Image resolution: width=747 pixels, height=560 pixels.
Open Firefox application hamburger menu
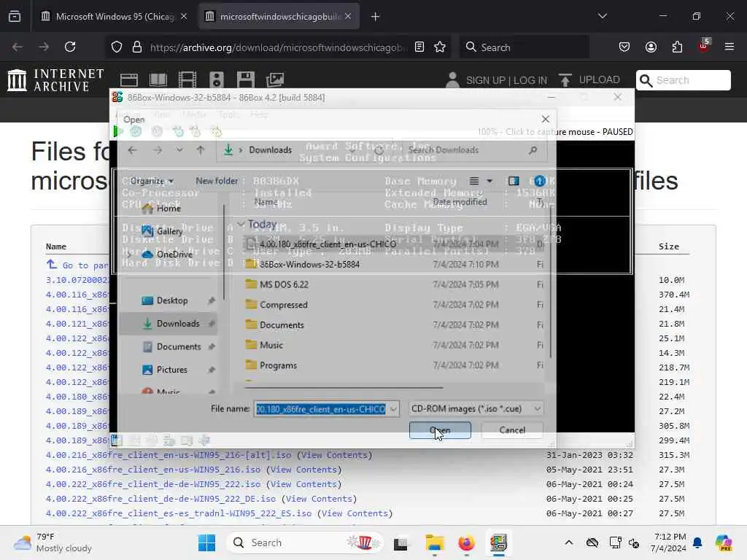(729, 47)
